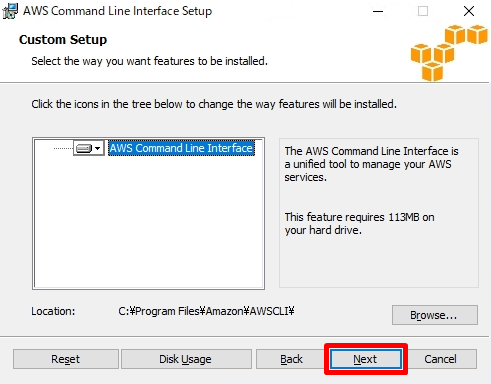Click the 113MB disk requirement text
Viewport: 491px width, 384px height.
tap(359, 224)
